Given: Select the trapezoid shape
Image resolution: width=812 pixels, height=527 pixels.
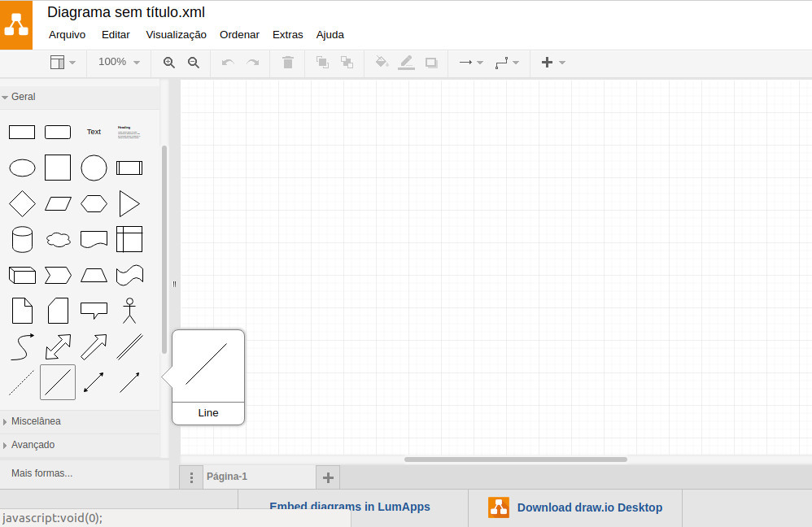Looking at the screenshot, I should coord(94,275).
